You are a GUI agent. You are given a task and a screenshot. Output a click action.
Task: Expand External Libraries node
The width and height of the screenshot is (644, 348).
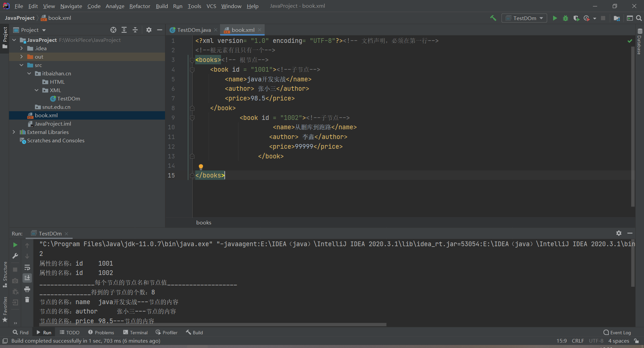pyautogui.click(x=14, y=132)
